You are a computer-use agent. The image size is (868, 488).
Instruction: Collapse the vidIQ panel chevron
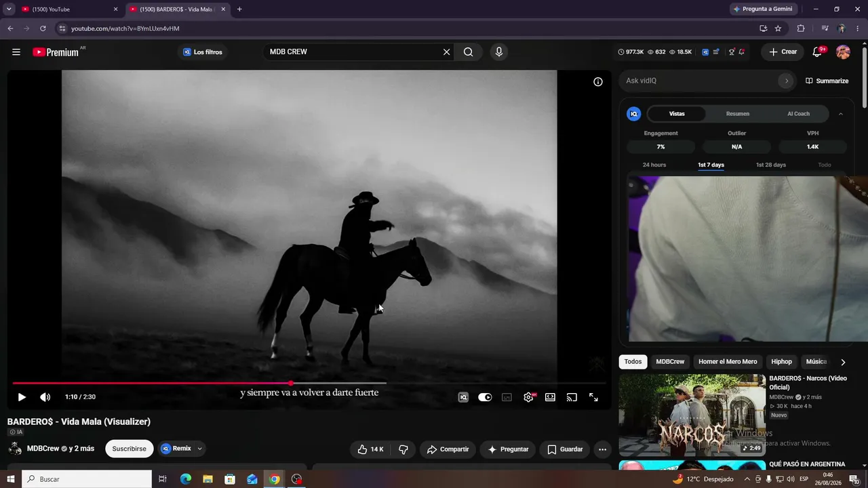pos(841,114)
